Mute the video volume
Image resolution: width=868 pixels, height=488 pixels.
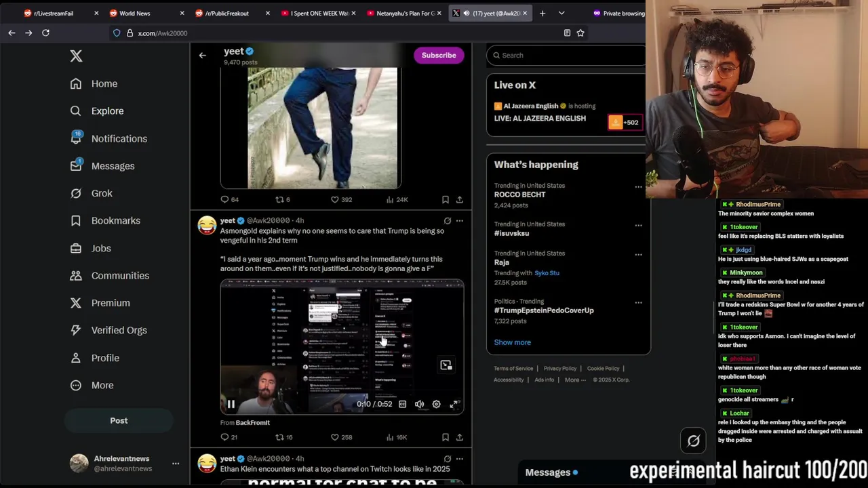[419, 405]
